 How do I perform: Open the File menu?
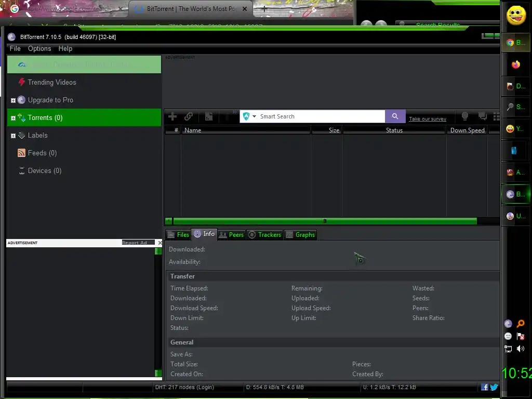coord(15,48)
